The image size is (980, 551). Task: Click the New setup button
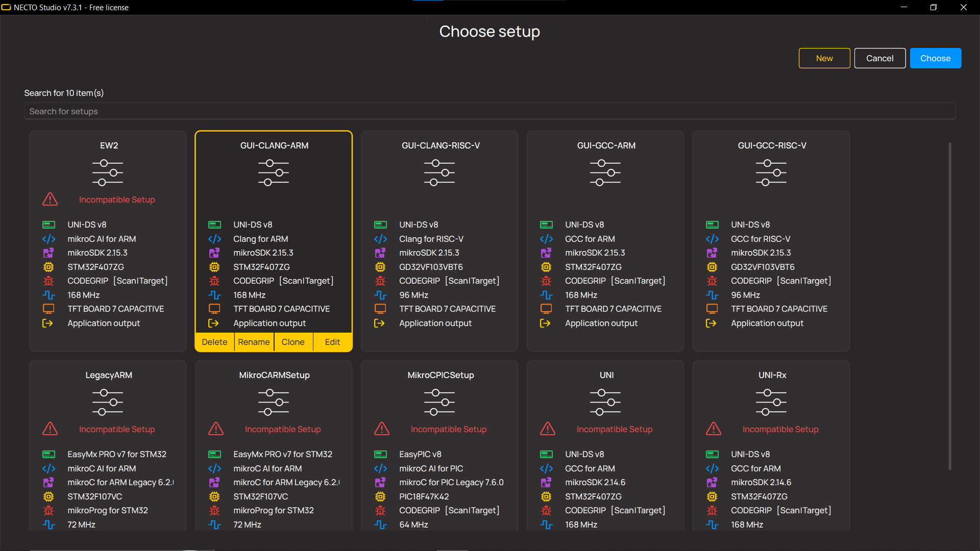[824, 58]
